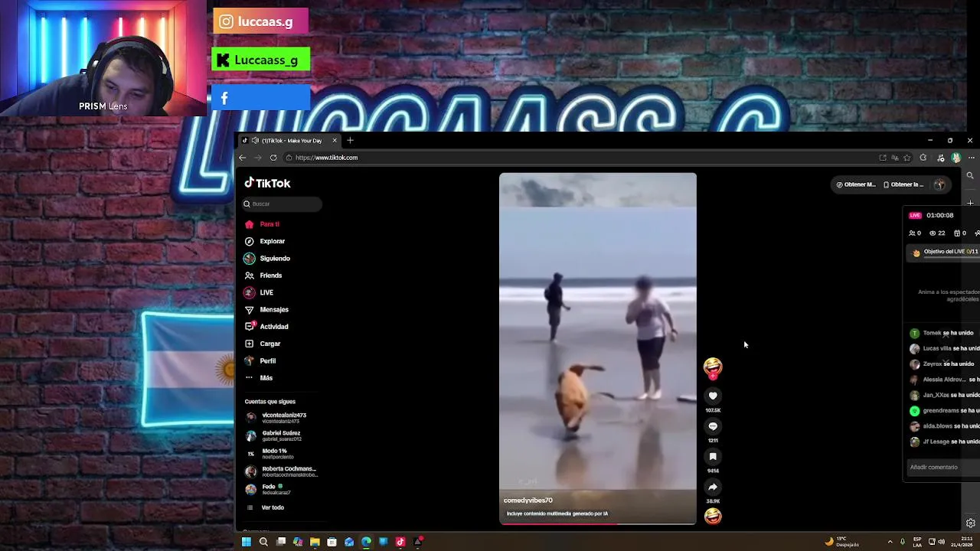The image size is (980, 551).
Task: Open Windows taskbar search
Action: [x=263, y=542]
